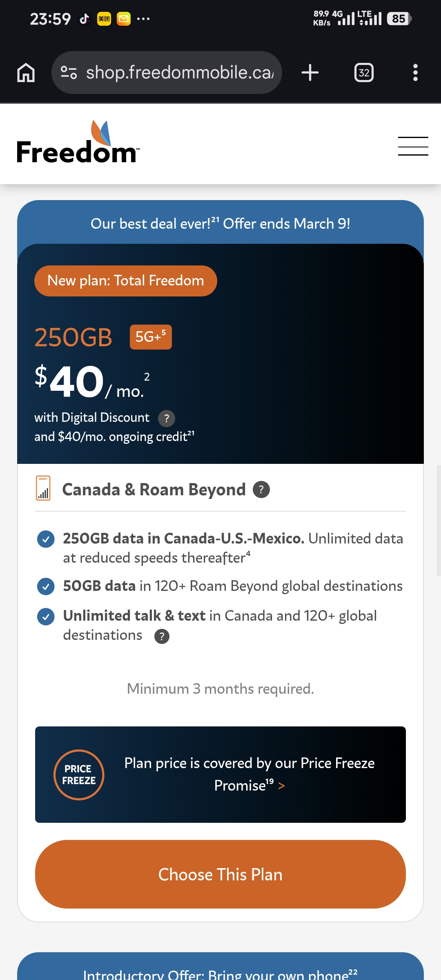The height and width of the screenshot is (980, 441).
Task: Tap the shop.freedommobile.ca address field
Action: [x=180, y=73]
